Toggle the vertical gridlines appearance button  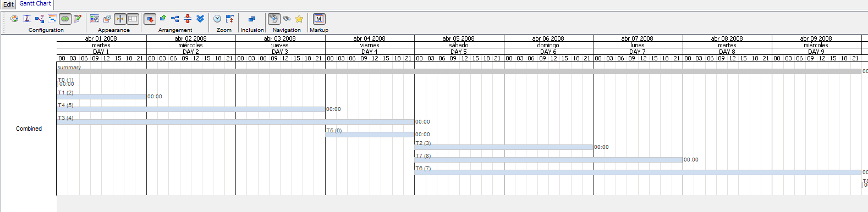click(120, 19)
